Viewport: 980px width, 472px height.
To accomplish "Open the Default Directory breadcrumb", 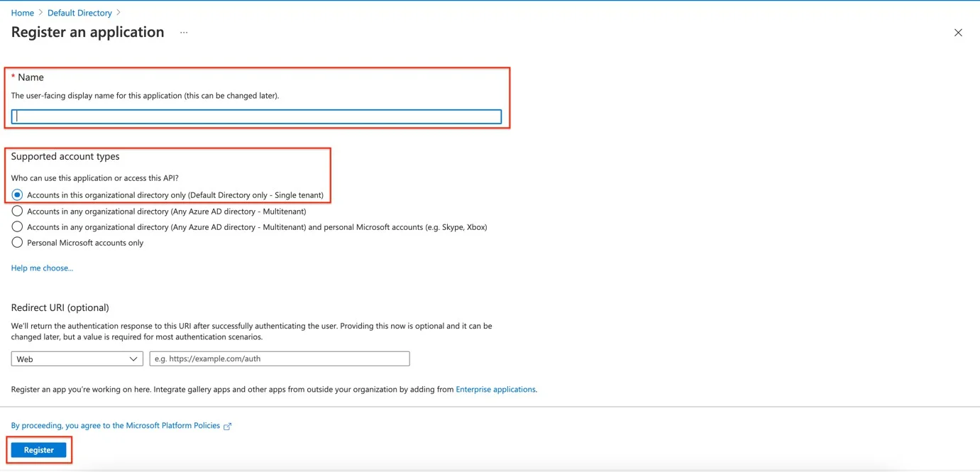I will point(79,13).
